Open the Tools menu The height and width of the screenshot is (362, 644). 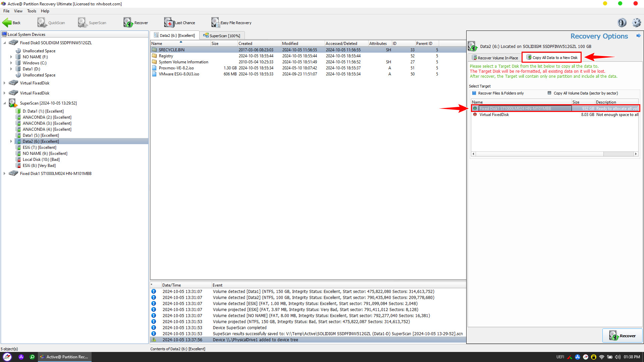[x=32, y=11]
